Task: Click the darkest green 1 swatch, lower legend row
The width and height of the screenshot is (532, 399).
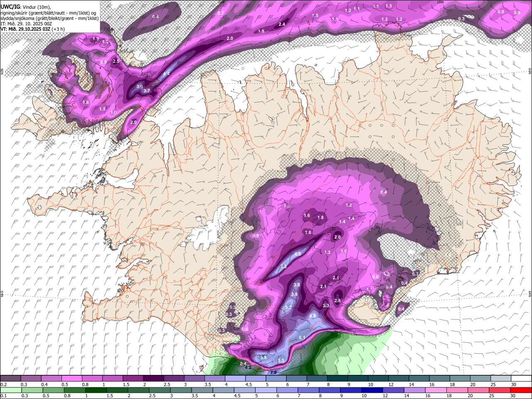Action: click(x=96, y=389)
